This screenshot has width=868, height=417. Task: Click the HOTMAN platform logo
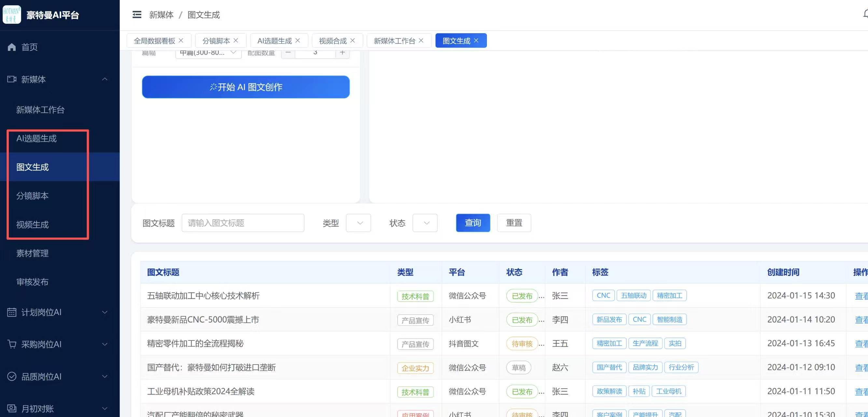tap(12, 14)
